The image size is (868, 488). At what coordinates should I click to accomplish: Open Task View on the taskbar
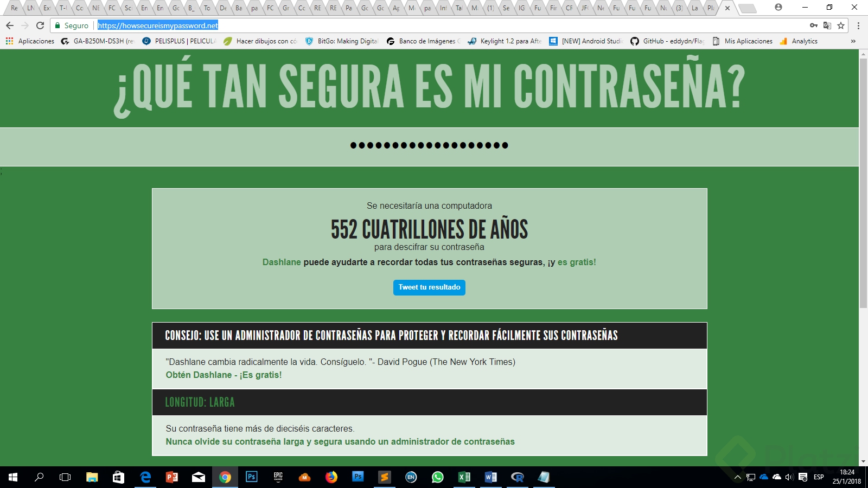pyautogui.click(x=65, y=477)
